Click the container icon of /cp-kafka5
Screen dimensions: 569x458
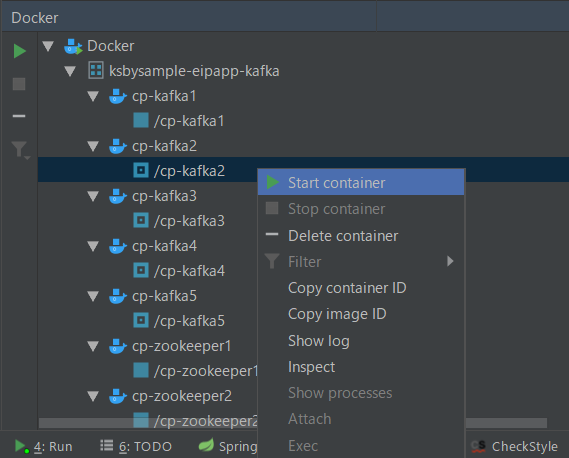[141, 320]
